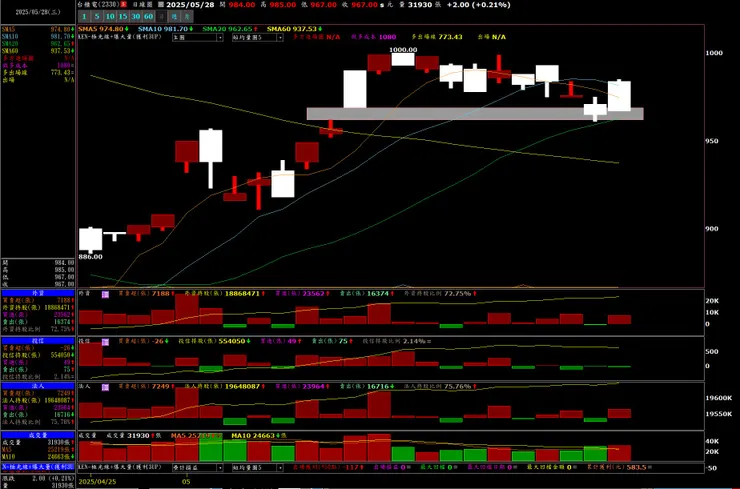Click the +2.00 (+0.21%) change text
The width and height of the screenshot is (740, 489).
click(x=478, y=5)
